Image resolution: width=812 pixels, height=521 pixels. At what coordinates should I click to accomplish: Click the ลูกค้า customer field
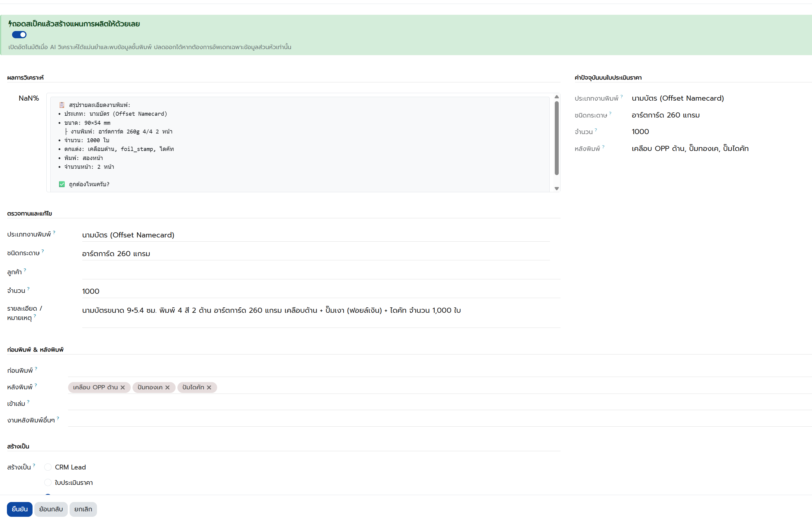pyautogui.click(x=321, y=272)
